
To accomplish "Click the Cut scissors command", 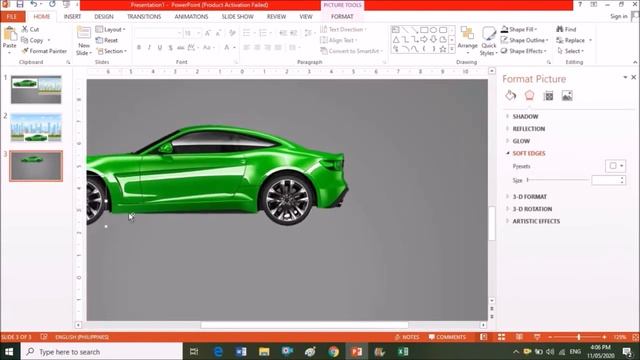I will click(30, 29).
